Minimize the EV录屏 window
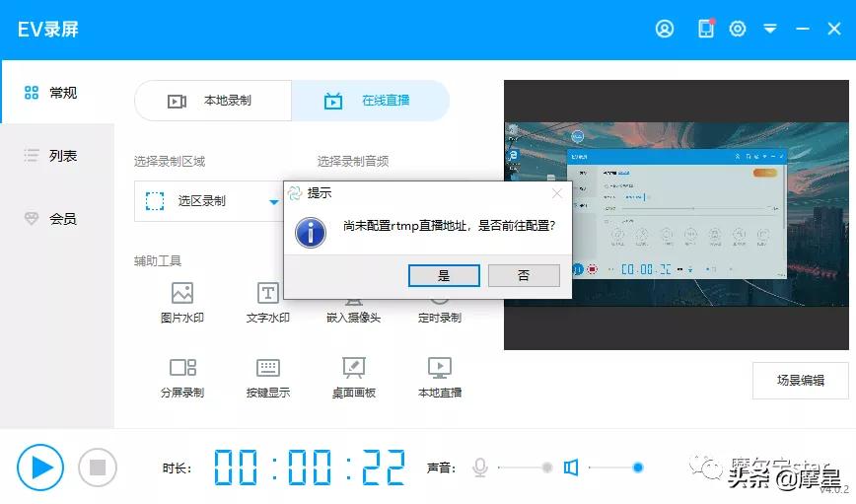Image resolution: width=856 pixels, height=504 pixels. 803,29
